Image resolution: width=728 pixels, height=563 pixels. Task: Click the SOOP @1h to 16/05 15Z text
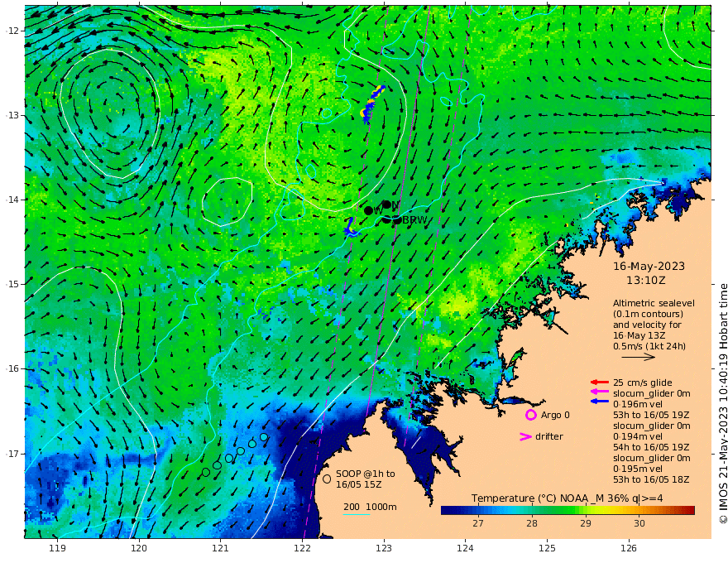click(x=366, y=479)
